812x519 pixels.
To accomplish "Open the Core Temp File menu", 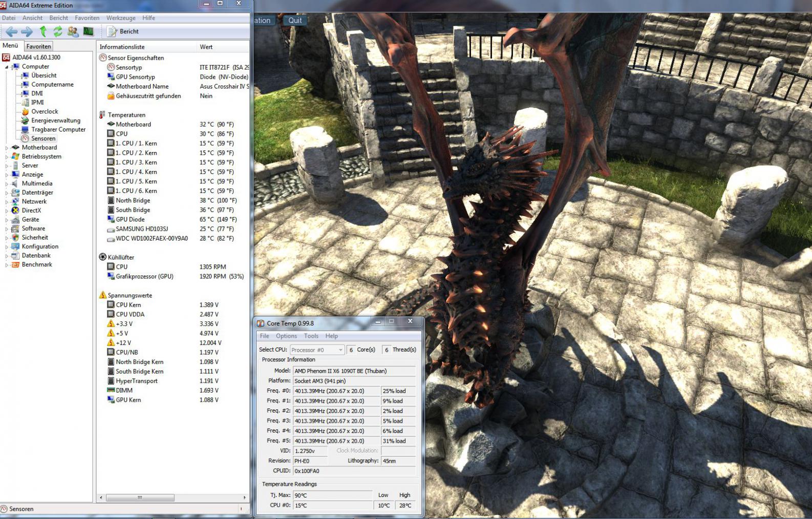I will tap(264, 336).
